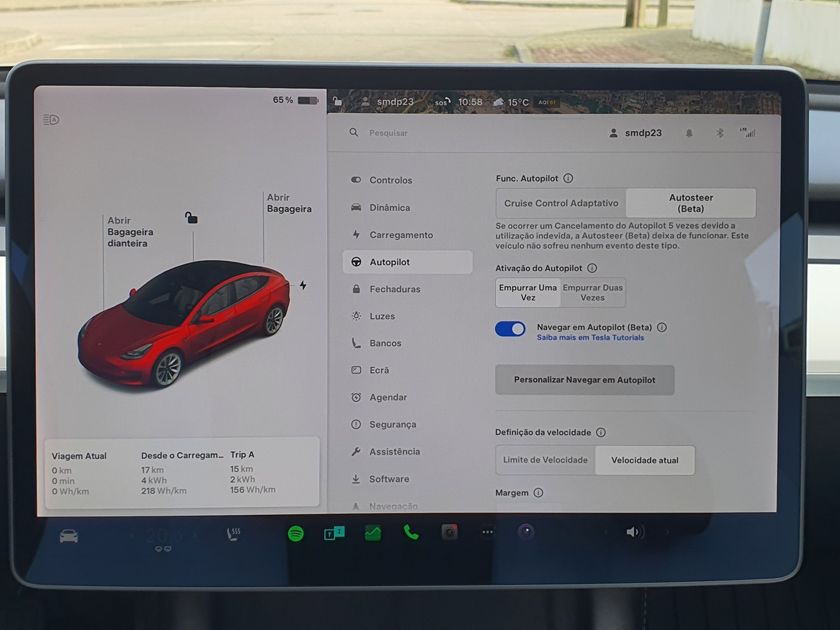Tap the heated seat icon
Screen dimensions: 840x630
(x=233, y=534)
